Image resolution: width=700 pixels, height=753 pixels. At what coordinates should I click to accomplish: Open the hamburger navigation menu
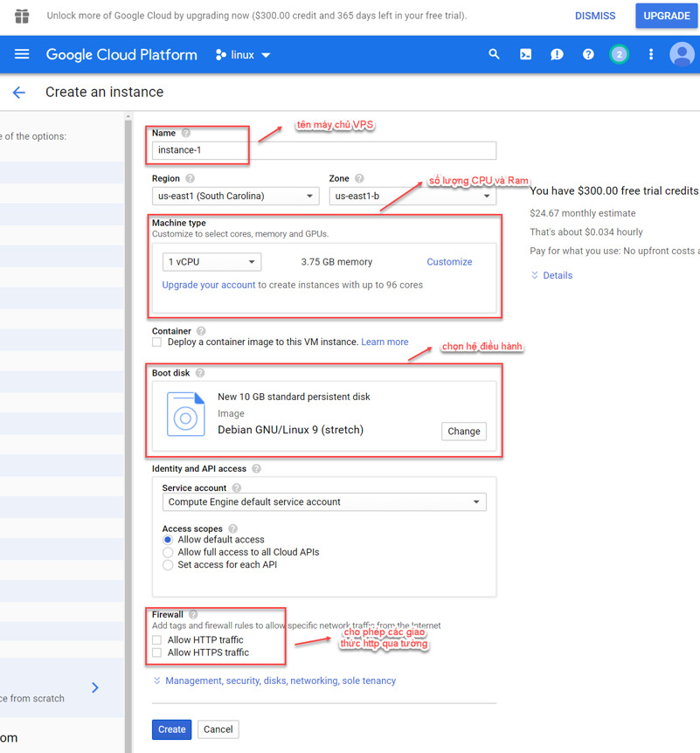coord(22,54)
